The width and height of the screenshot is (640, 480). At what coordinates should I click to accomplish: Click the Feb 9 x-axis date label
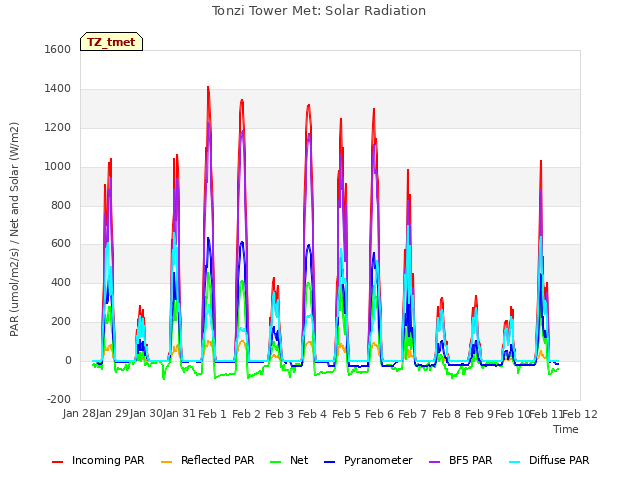[479, 414]
